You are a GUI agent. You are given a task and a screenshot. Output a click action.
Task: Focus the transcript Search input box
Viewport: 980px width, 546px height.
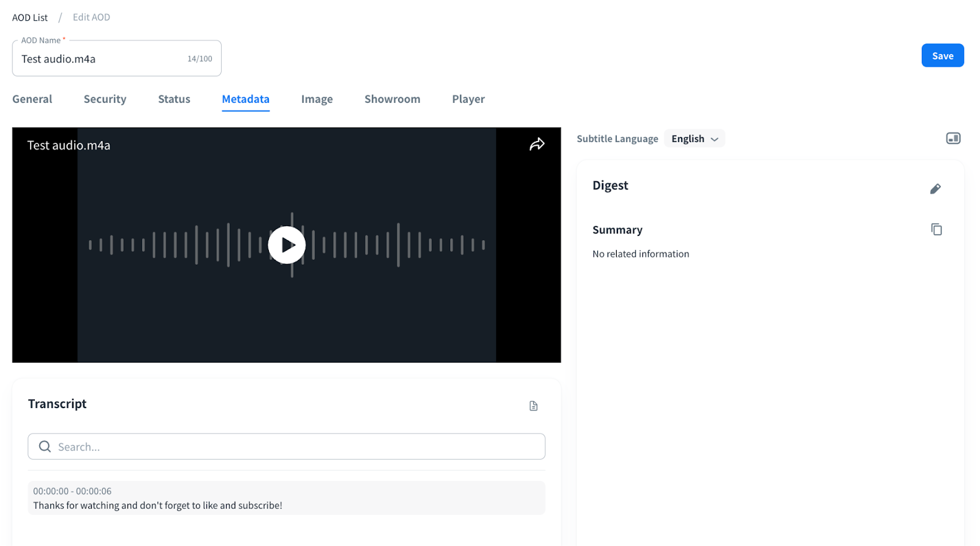click(294, 447)
